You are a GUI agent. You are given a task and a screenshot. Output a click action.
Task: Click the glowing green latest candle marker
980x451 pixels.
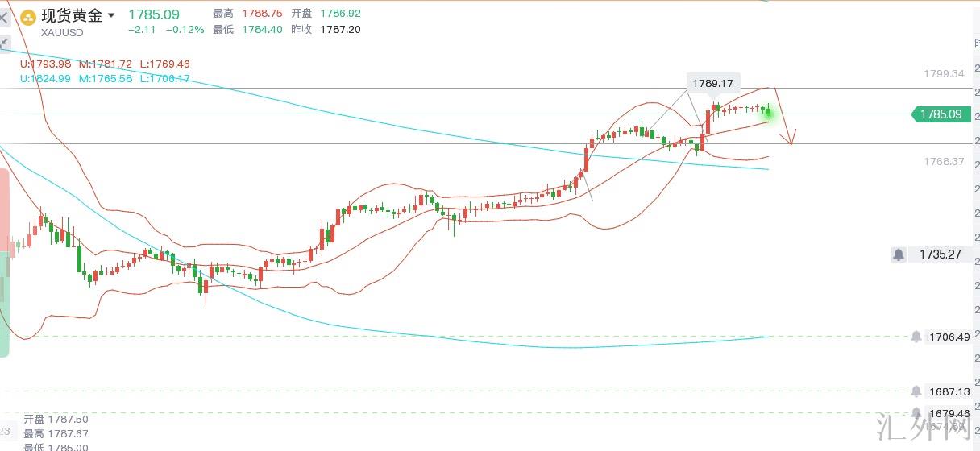[768, 112]
